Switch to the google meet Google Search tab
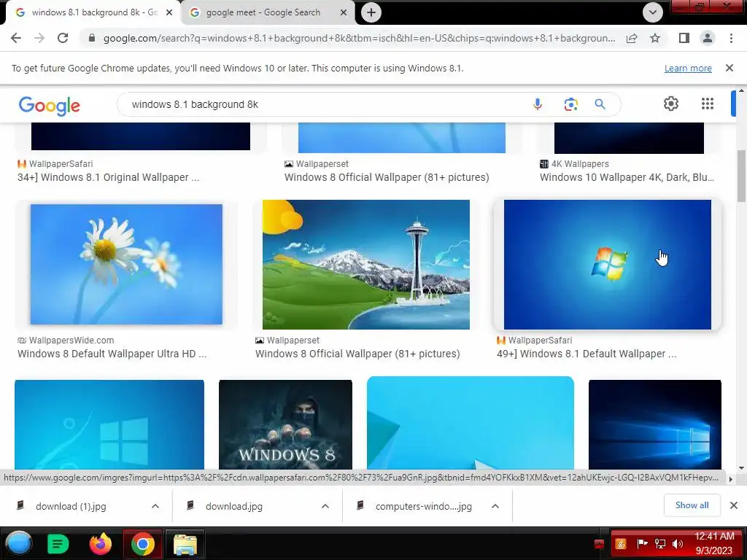Viewport: 747px width, 560px height. (x=268, y=12)
